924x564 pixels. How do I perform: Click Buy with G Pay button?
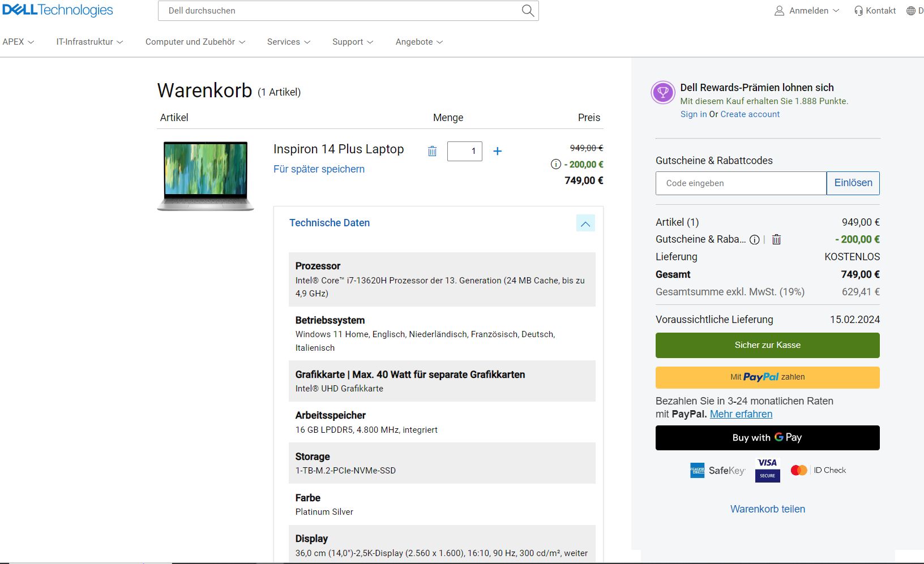(768, 438)
